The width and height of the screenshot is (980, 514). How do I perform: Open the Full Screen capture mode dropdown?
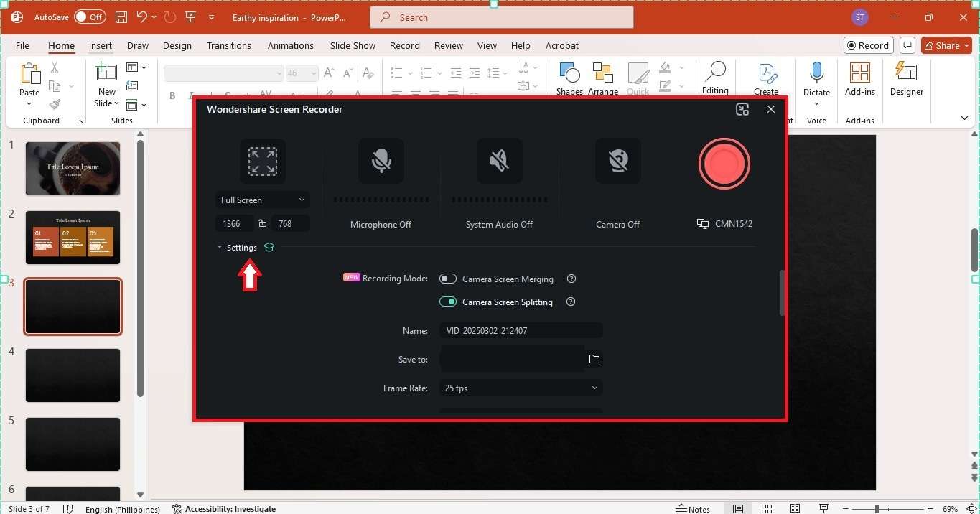point(263,200)
